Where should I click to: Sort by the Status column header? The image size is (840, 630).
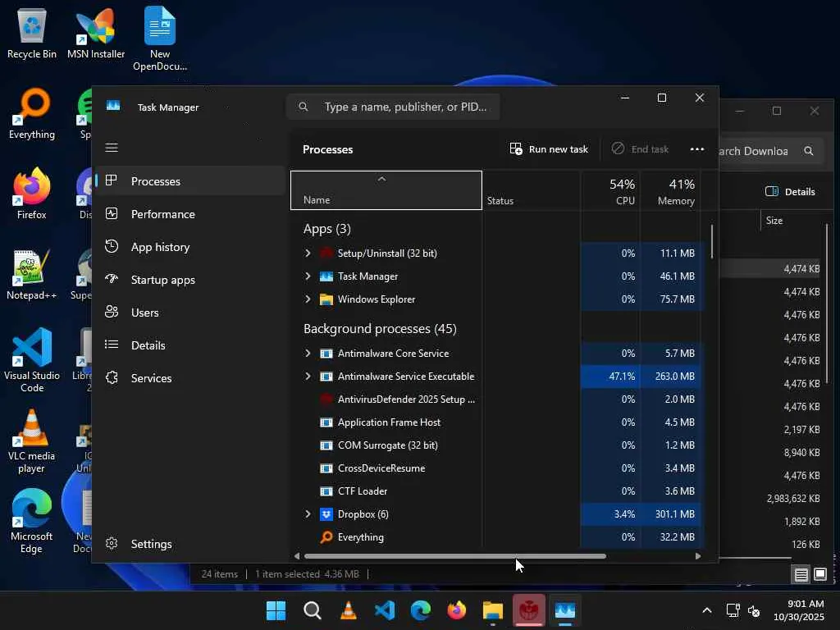pos(531,190)
